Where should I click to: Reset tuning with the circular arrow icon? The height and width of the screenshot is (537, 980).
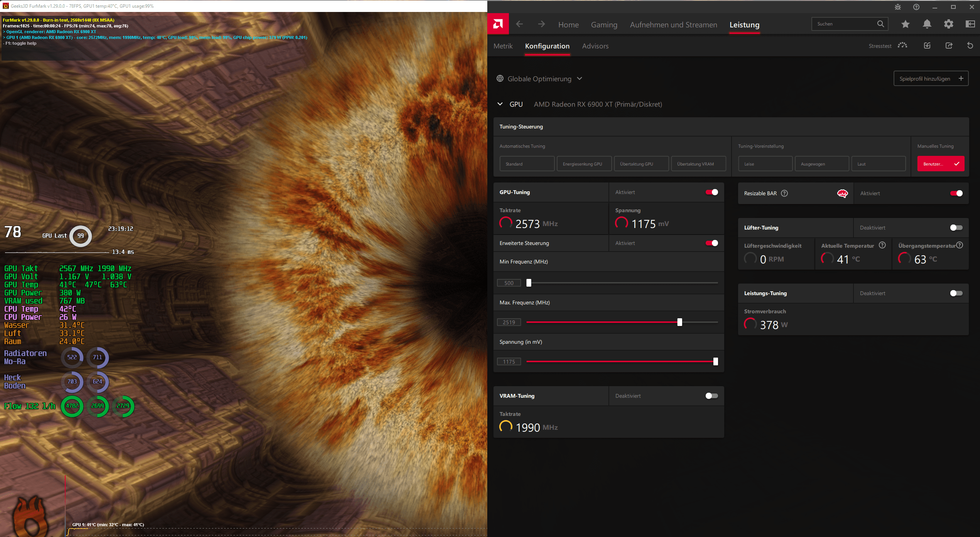pos(970,46)
